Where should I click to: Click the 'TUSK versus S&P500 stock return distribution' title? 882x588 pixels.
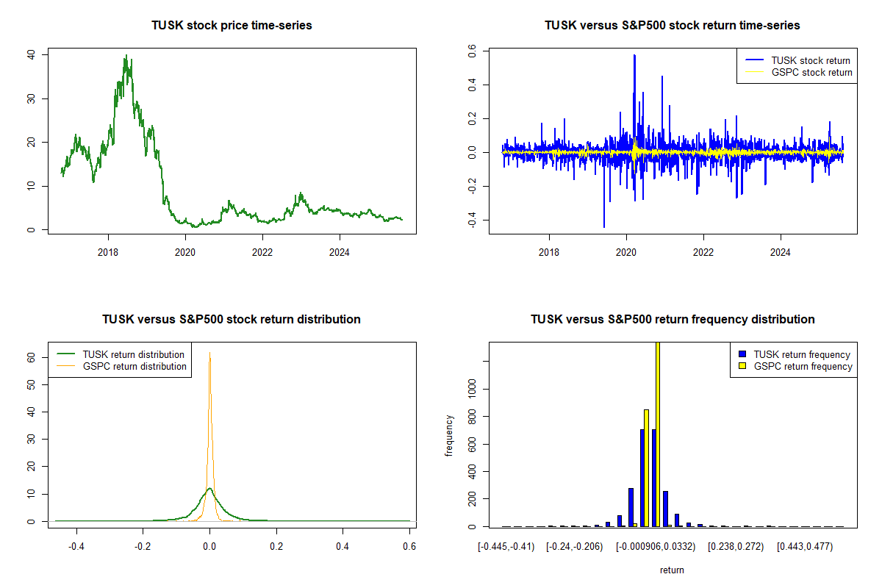[232, 320]
